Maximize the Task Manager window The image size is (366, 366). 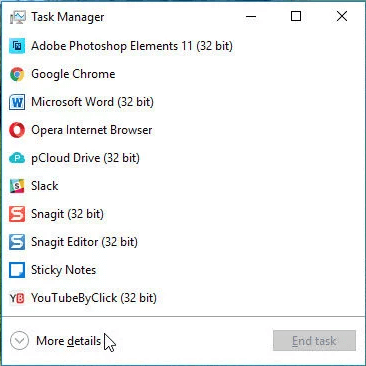296,16
